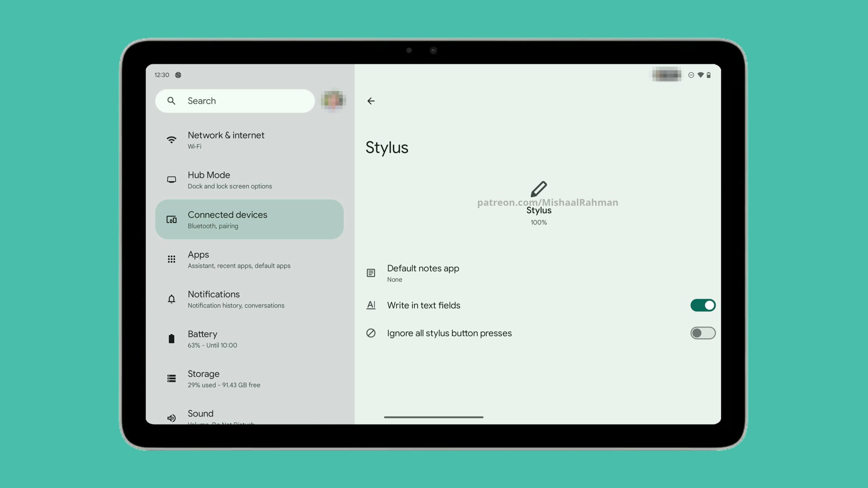Screen dimensions: 868x488
Task: Click the Apps grid icon
Action: (x=171, y=259)
